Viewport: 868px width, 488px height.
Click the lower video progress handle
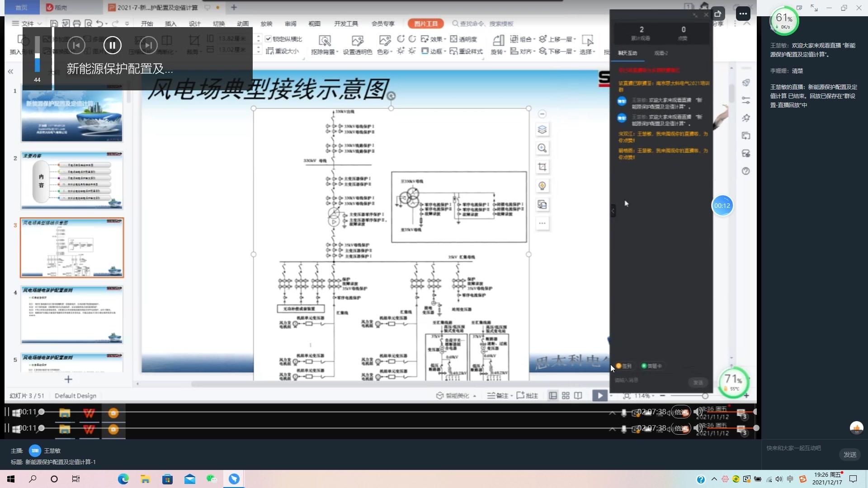click(x=41, y=428)
